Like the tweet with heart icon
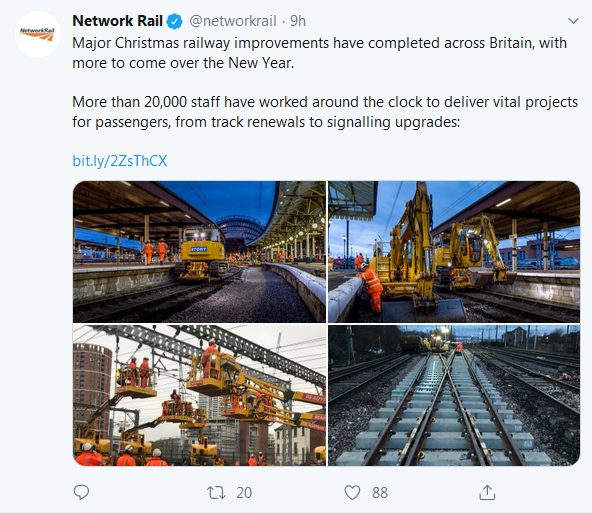 [x=352, y=493]
